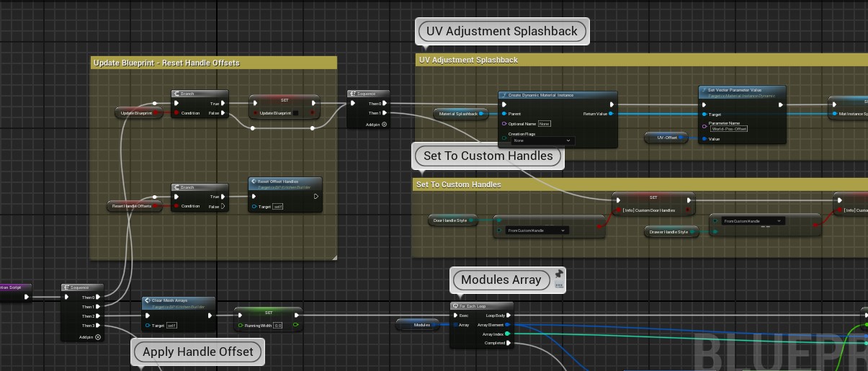Open the From Custom Handle dropdown beside Drawer Handle Style
Screen dimensions: 868x371
(753, 221)
